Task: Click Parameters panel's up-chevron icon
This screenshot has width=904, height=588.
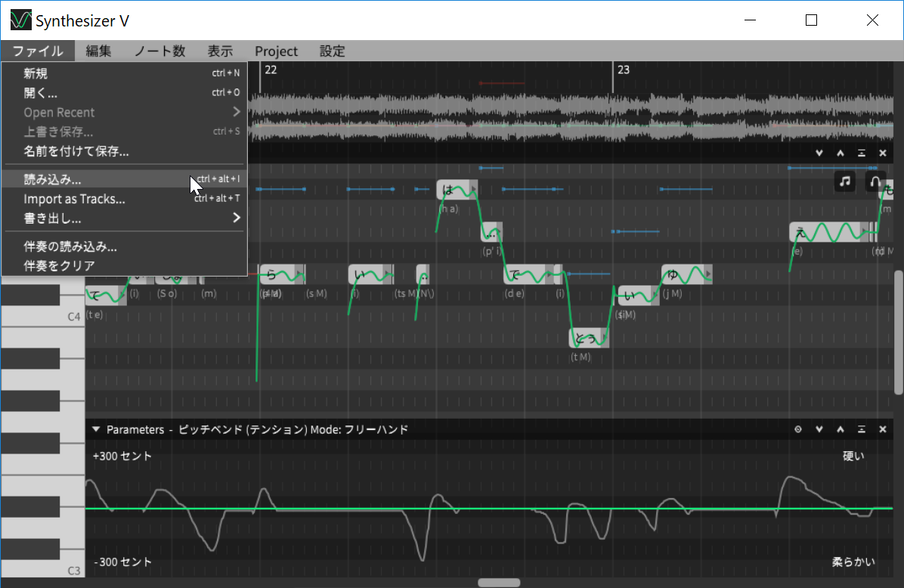Action: tap(841, 429)
